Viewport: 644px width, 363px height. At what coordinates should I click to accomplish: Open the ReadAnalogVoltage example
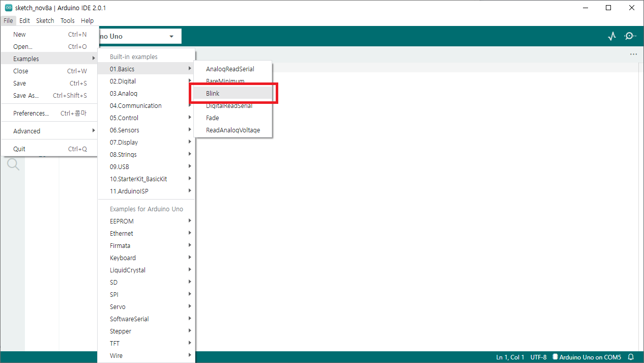233,130
